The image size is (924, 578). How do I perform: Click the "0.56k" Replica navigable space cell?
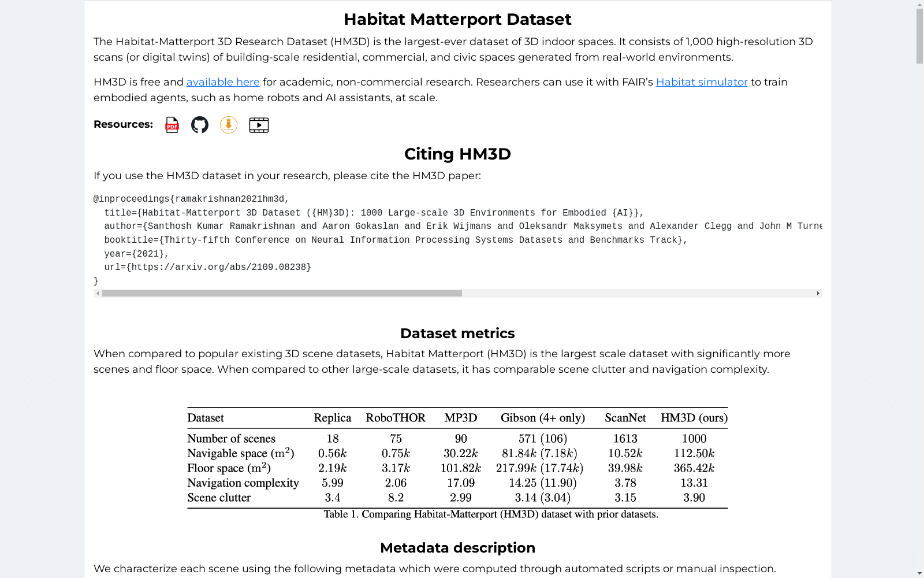tap(333, 454)
